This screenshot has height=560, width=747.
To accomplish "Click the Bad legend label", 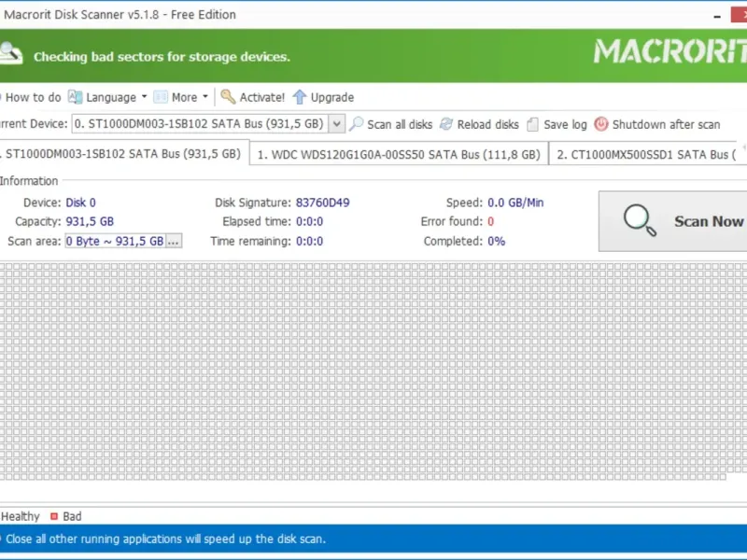I will [x=72, y=516].
